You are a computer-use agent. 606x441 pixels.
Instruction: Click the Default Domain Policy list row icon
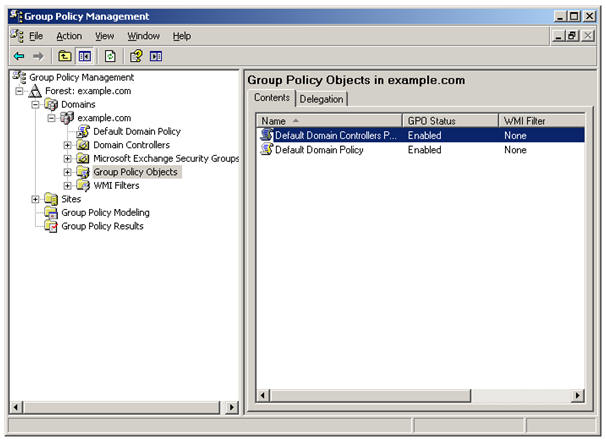[267, 149]
